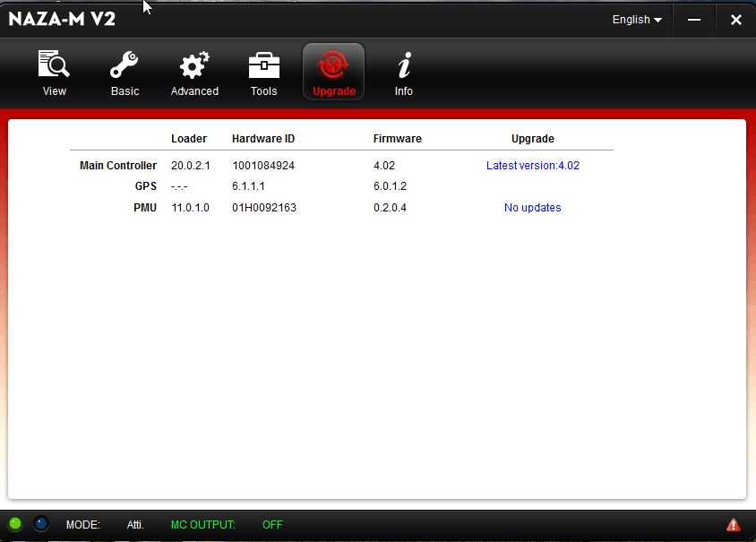The image size is (756, 542).
Task: Open the Advanced gears icon
Action: [194, 66]
